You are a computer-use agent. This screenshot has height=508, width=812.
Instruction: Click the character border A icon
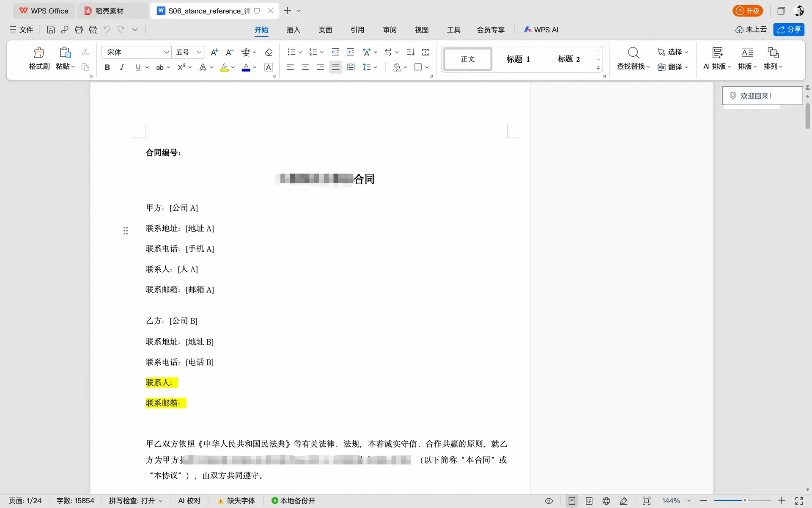tap(269, 67)
